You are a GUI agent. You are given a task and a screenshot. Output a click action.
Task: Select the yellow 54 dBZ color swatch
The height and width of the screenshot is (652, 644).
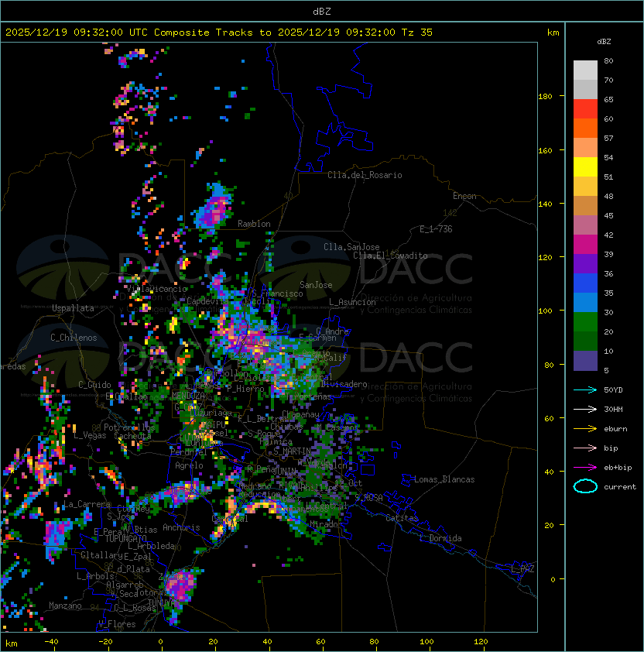(585, 166)
